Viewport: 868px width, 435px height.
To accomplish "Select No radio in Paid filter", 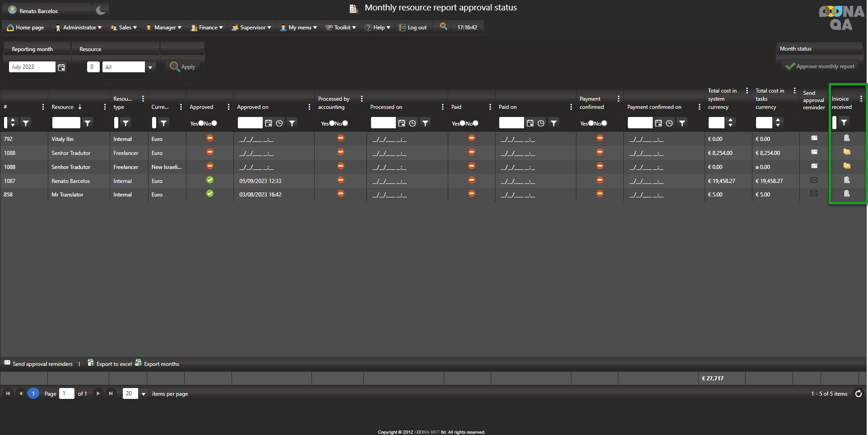I will coord(475,123).
